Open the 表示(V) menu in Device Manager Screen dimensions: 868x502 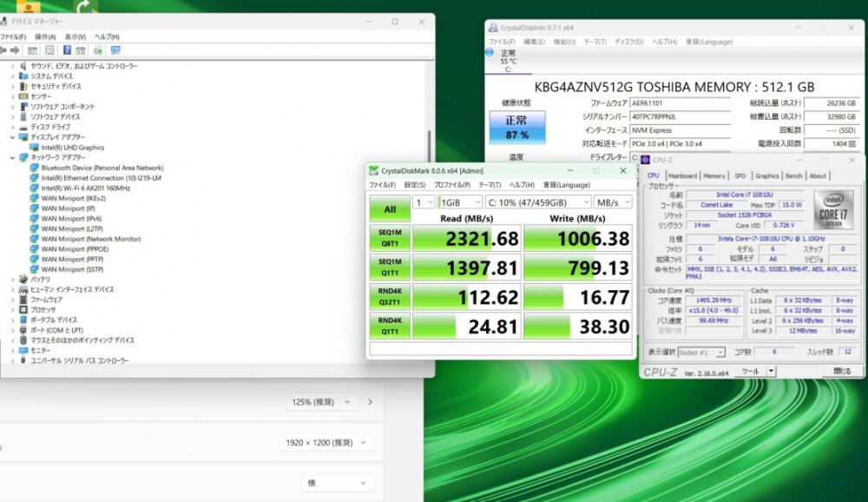point(76,36)
